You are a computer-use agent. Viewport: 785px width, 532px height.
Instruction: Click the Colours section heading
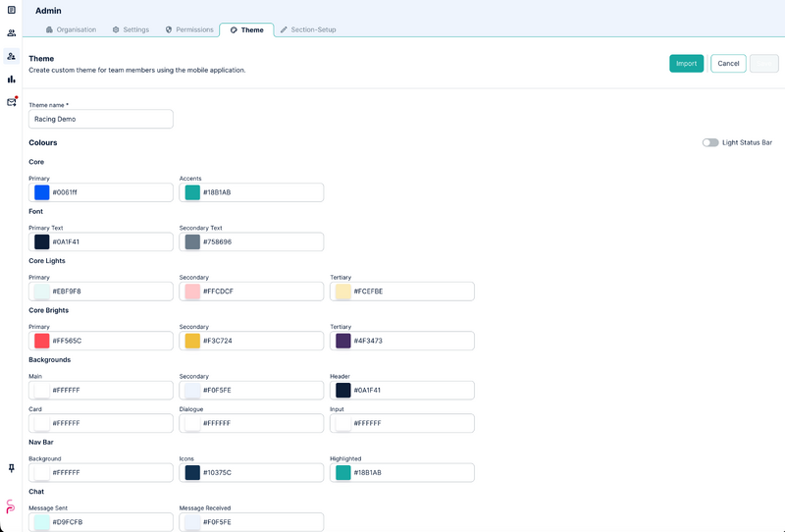pyautogui.click(x=43, y=142)
